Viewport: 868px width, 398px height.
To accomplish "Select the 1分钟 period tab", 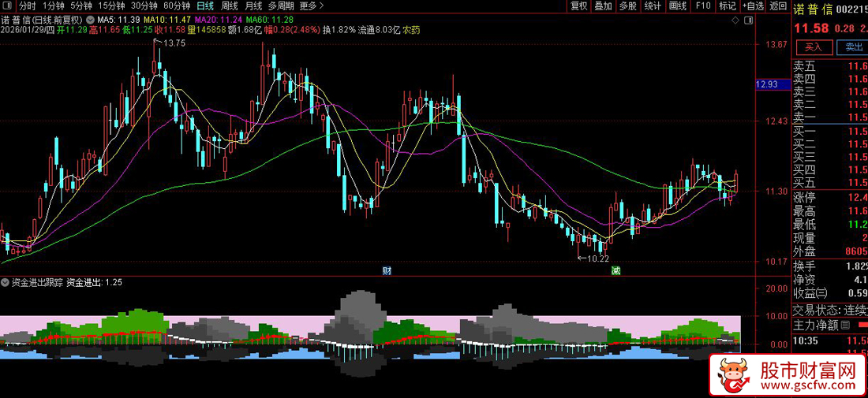I will [x=53, y=6].
